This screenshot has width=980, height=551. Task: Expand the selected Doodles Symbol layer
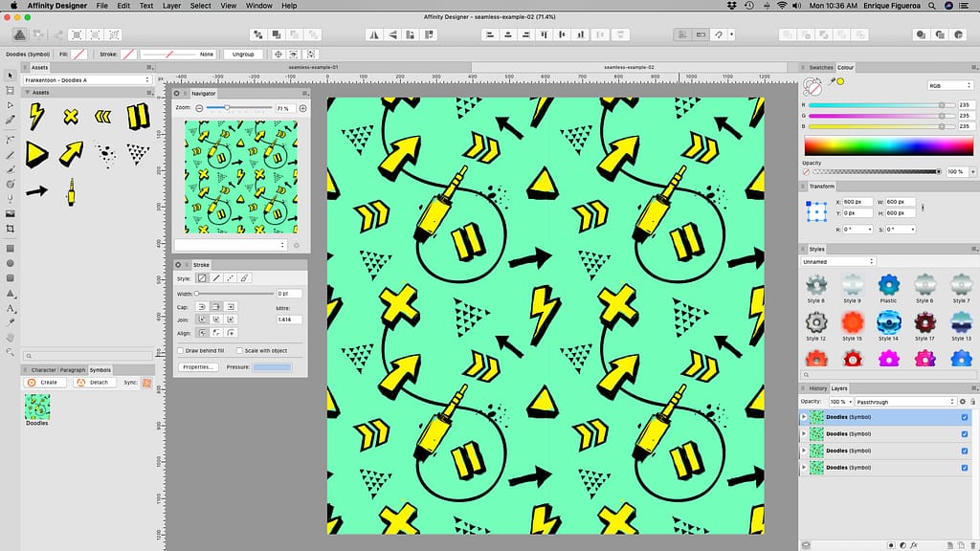point(804,417)
